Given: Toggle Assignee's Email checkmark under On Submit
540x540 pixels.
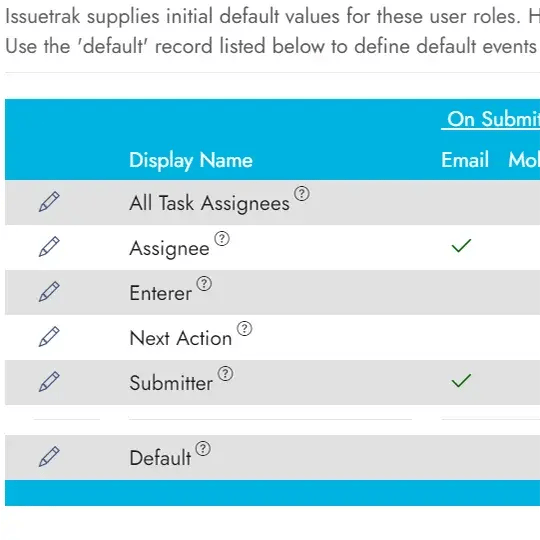Looking at the screenshot, I should [461, 245].
